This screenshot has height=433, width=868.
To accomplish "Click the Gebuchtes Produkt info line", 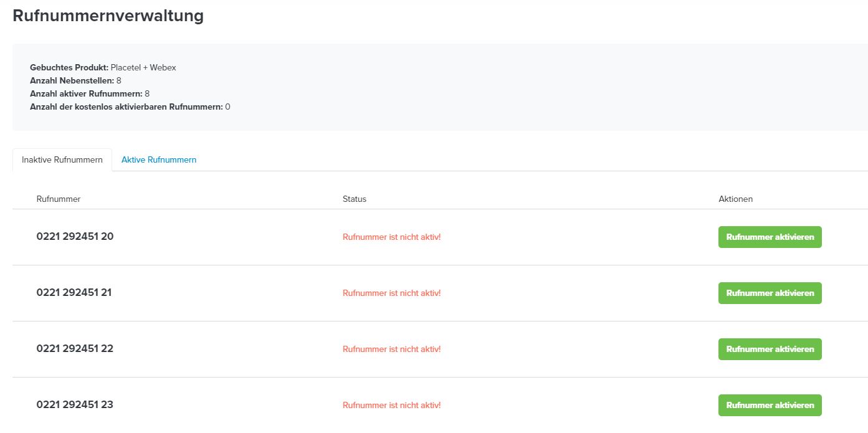I will pos(103,67).
